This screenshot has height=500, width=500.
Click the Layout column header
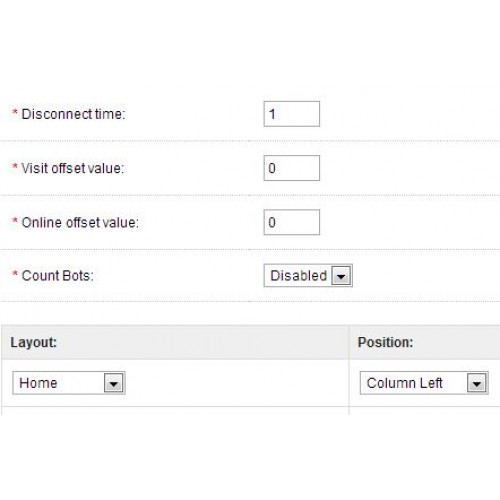click(34, 342)
